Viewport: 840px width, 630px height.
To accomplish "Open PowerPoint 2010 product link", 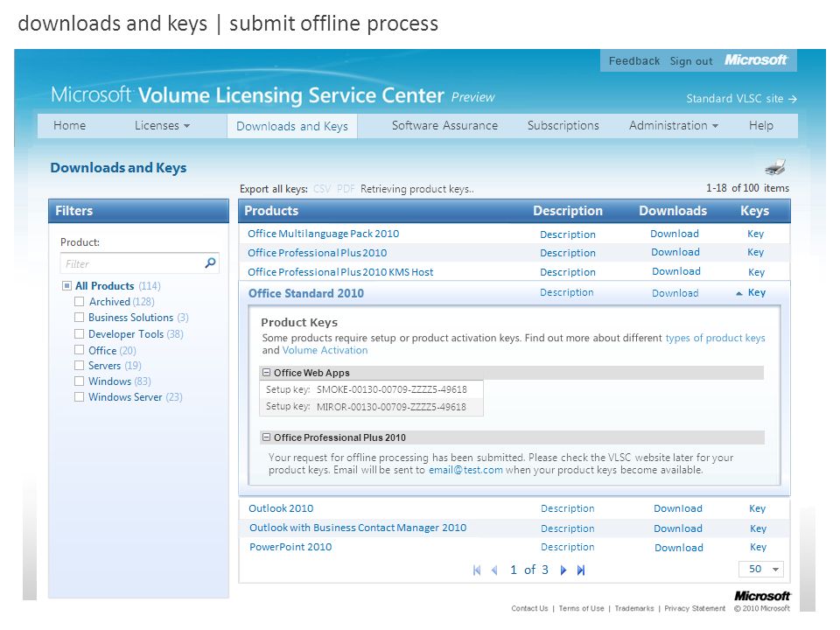I will (x=290, y=547).
